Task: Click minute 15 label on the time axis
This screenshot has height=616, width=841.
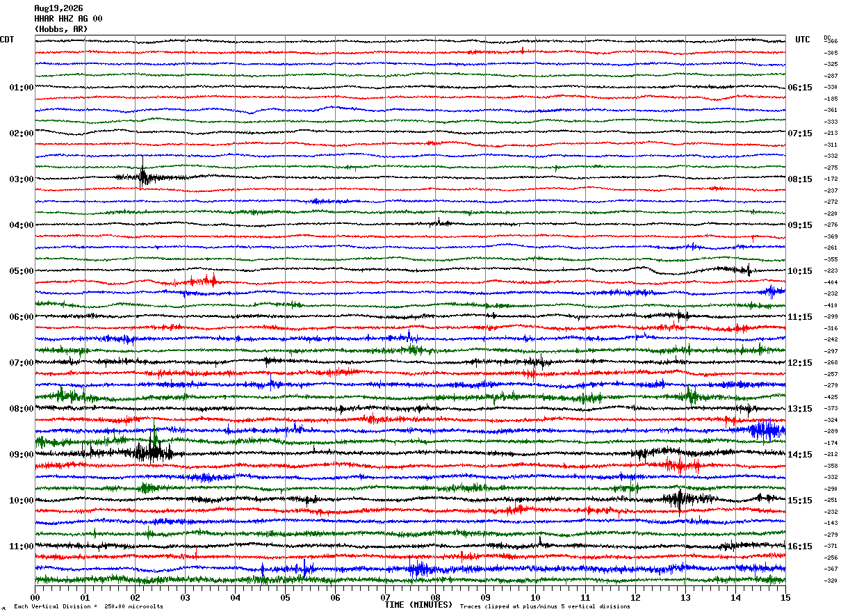Action: 785,597
